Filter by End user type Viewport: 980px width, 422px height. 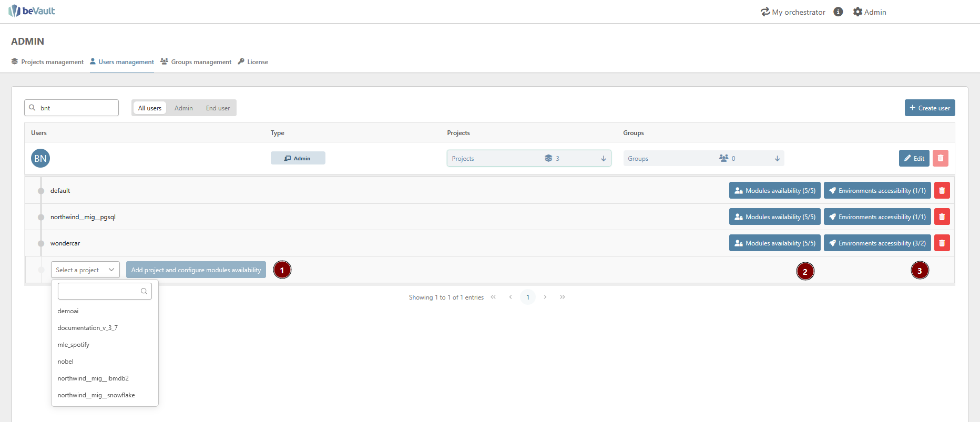tap(218, 108)
